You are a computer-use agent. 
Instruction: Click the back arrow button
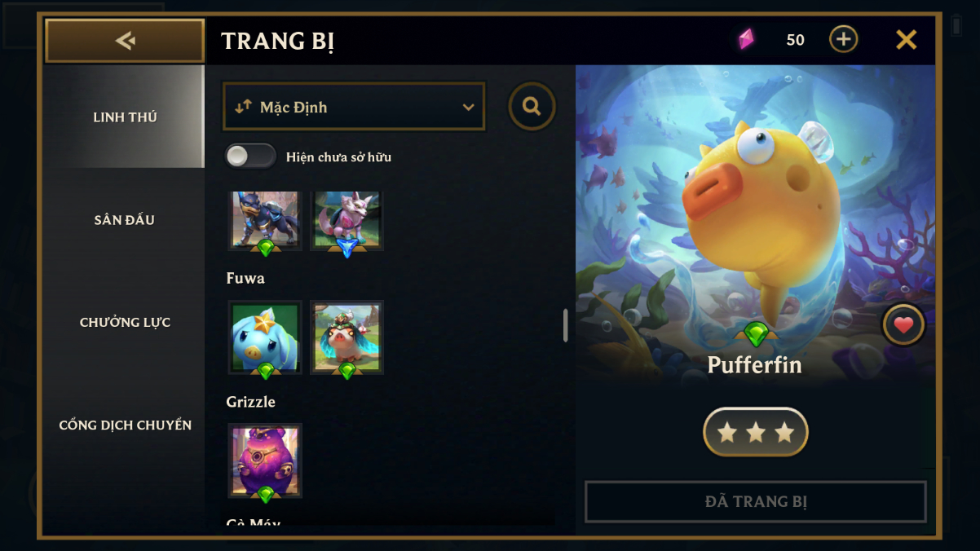click(x=125, y=41)
